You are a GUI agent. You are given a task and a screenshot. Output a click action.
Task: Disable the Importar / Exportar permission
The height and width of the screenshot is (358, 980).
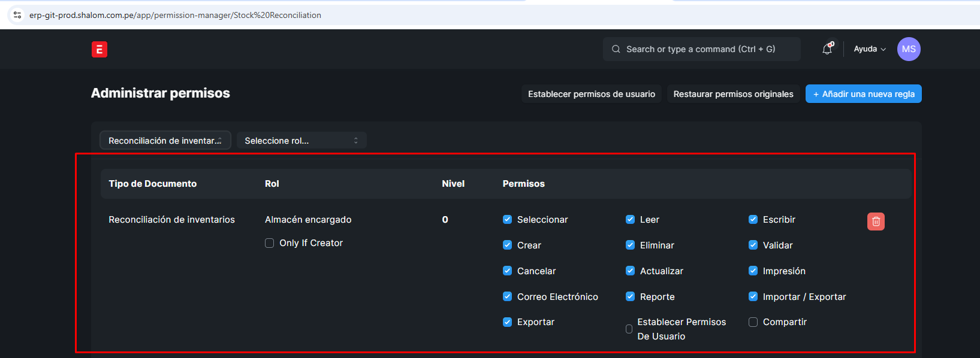click(x=753, y=297)
